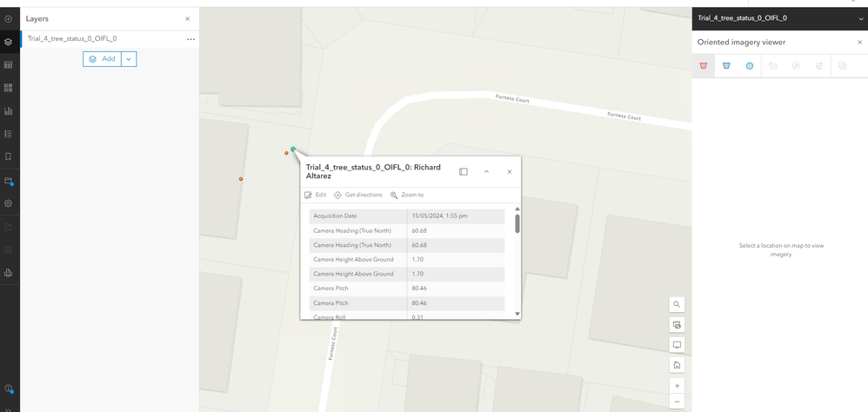Click the Acquisition Date field label
Screen dimensions: 868x412
coord(336,216)
